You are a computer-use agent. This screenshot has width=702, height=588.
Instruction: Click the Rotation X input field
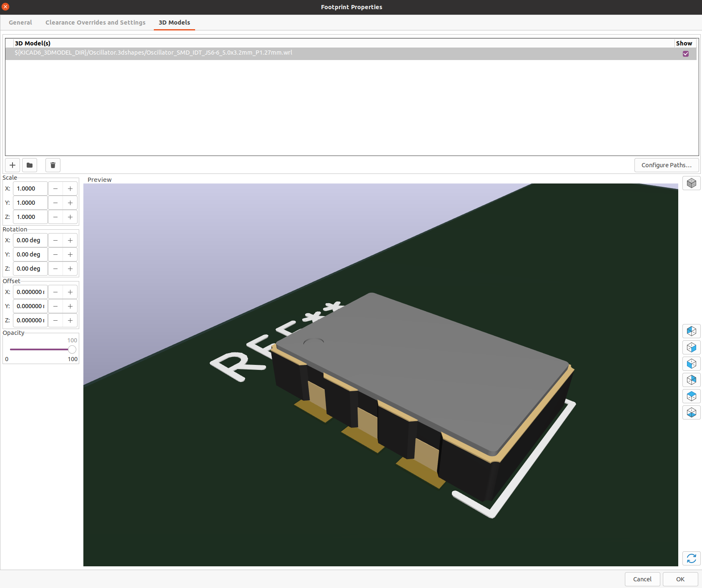point(30,240)
